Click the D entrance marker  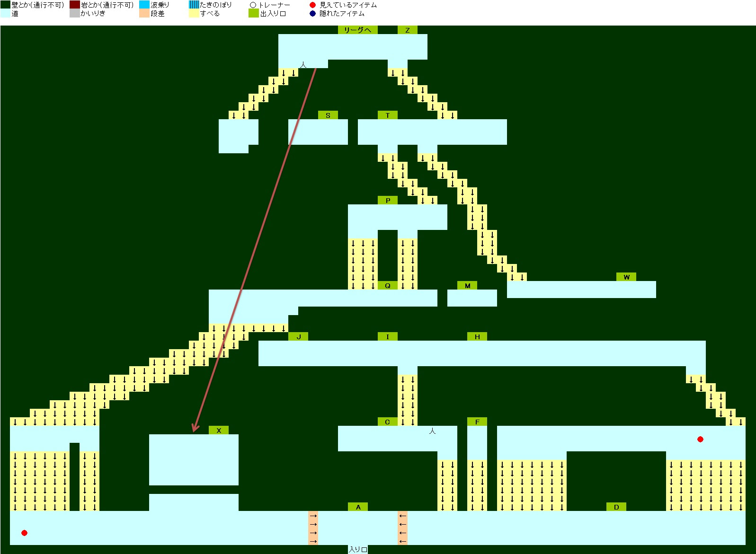pos(616,507)
